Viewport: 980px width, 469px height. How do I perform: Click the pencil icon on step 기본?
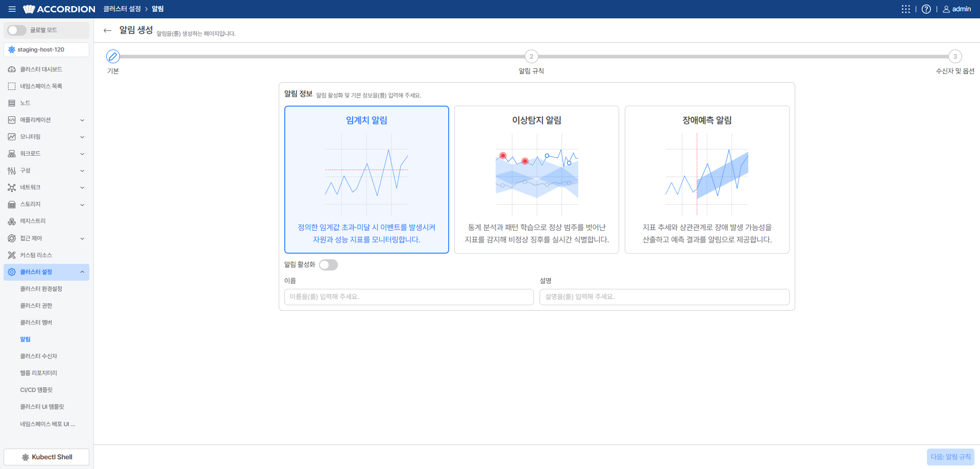click(113, 56)
